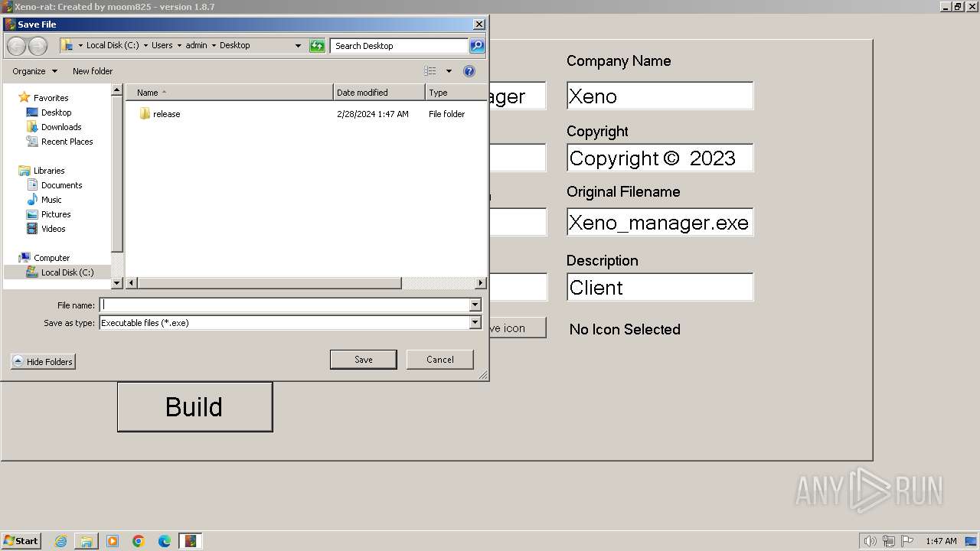
Task: Click the Build button in Xeno-rat window
Action: (x=195, y=407)
